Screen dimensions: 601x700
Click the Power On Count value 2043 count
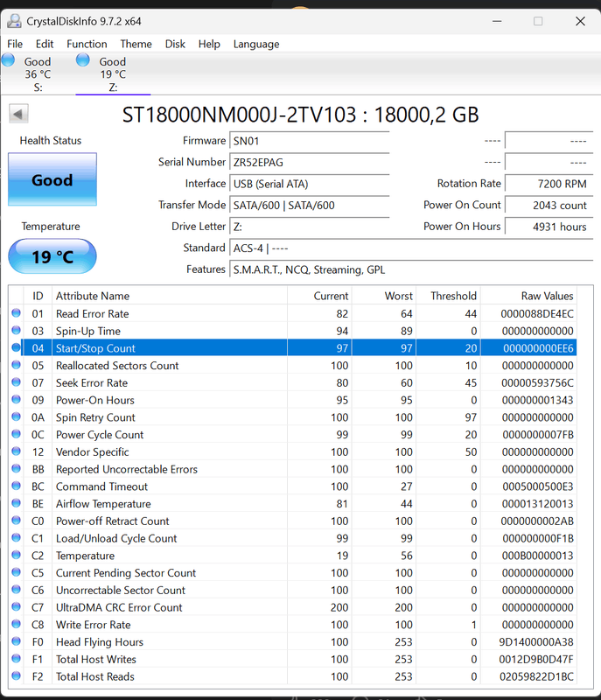coord(549,206)
